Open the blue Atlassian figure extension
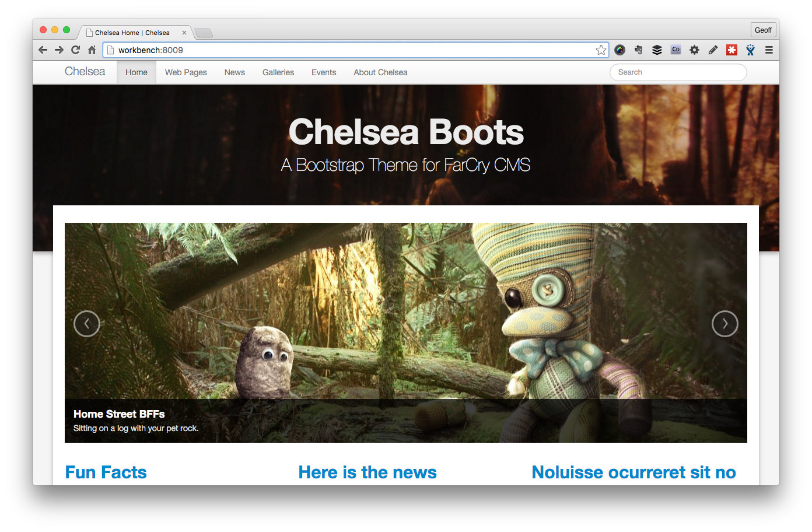 [x=750, y=50]
